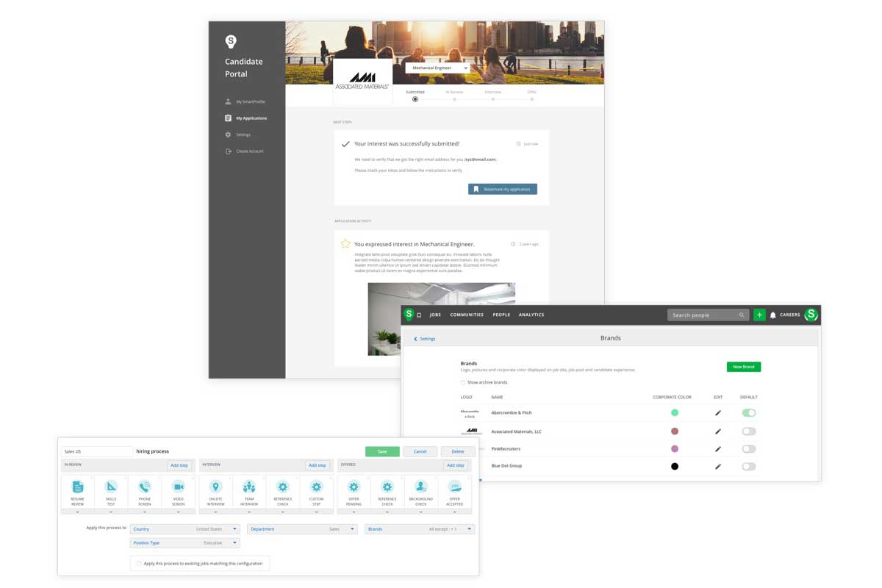Check the Show archive brands checkbox
882x588 pixels.
[x=463, y=382]
